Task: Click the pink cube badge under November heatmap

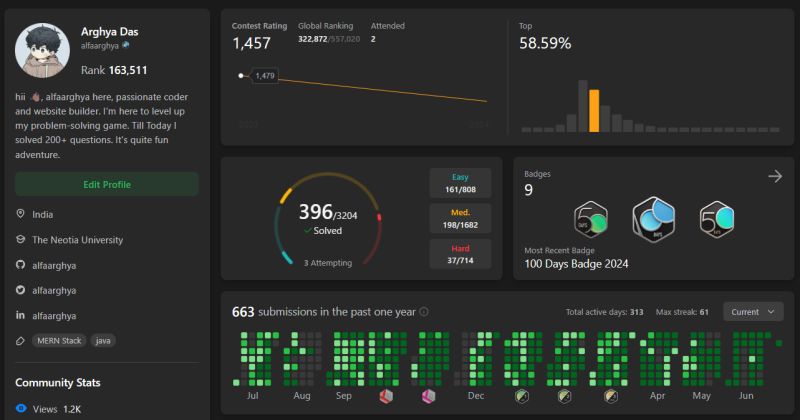Action: 429,396
